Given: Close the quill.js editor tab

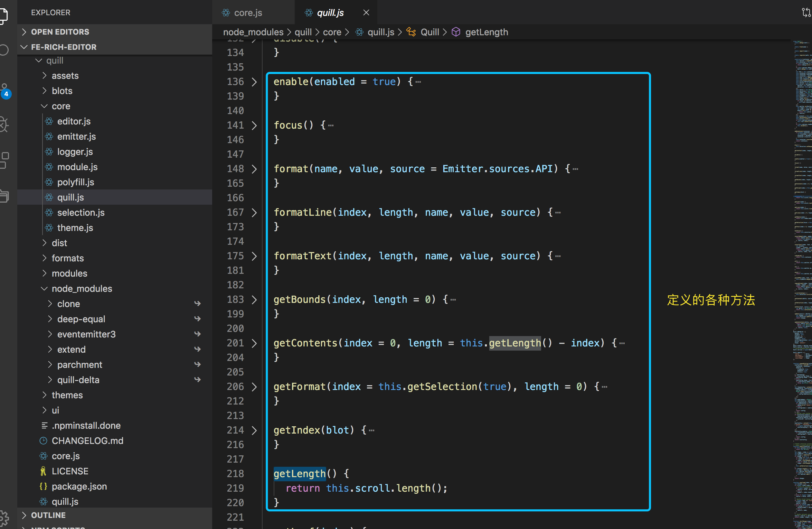Looking at the screenshot, I should [x=366, y=13].
